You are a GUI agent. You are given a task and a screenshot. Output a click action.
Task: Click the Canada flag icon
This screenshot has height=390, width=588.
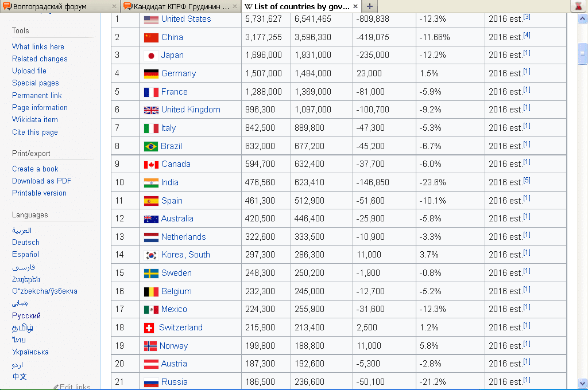point(151,165)
